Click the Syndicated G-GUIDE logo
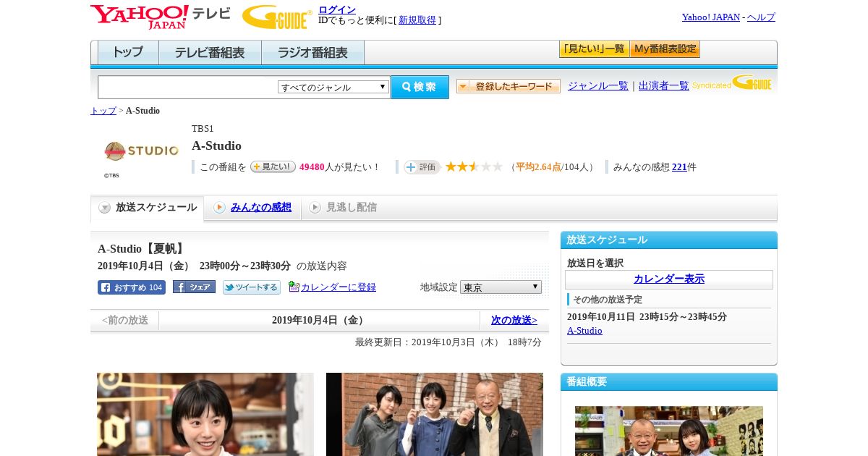Viewport: 868px width, 456px height. click(732, 83)
